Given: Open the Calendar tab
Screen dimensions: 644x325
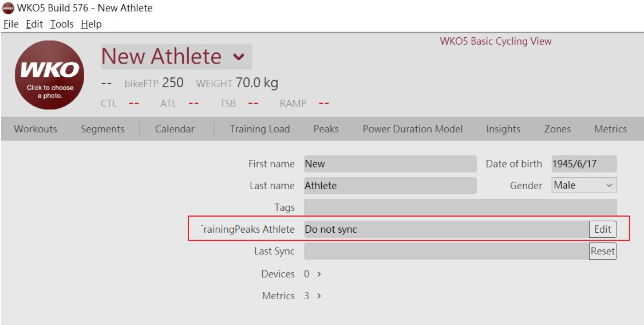Looking at the screenshot, I should pos(175,129).
